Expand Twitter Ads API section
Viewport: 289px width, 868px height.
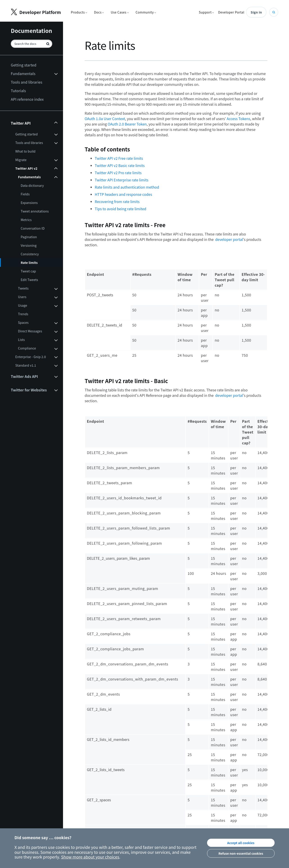click(x=56, y=377)
